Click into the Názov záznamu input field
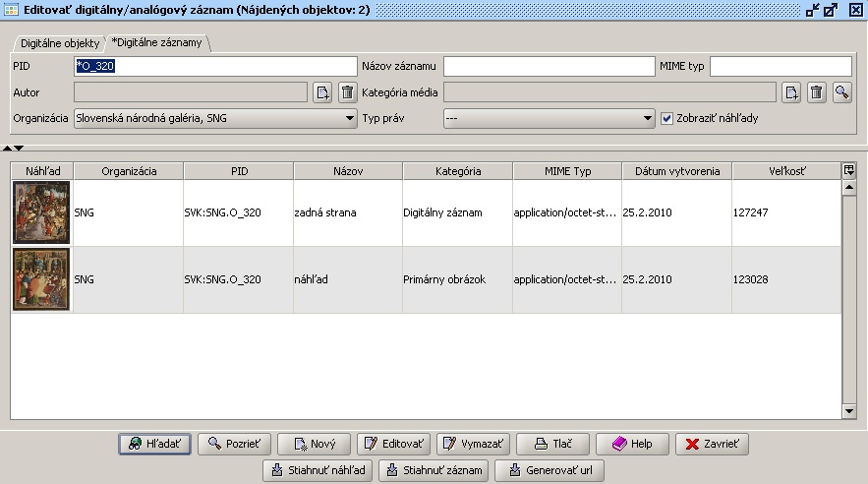Viewport: 868px width, 484px height. 549,66
